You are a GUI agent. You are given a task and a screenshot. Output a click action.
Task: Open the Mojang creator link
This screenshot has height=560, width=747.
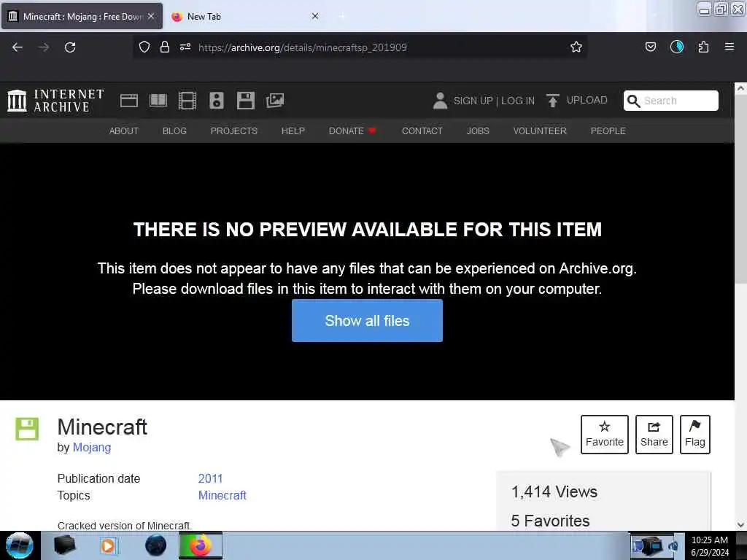tap(92, 448)
